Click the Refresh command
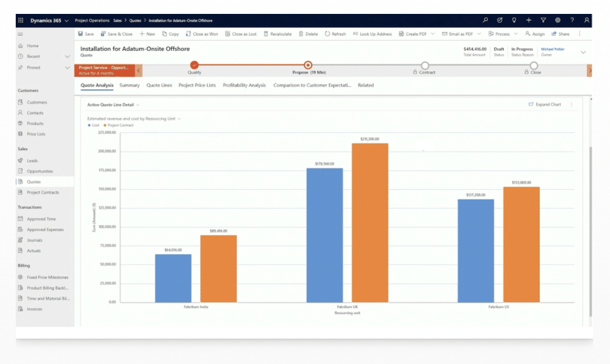The width and height of the screenshot is (610, 364). (335, 34)
